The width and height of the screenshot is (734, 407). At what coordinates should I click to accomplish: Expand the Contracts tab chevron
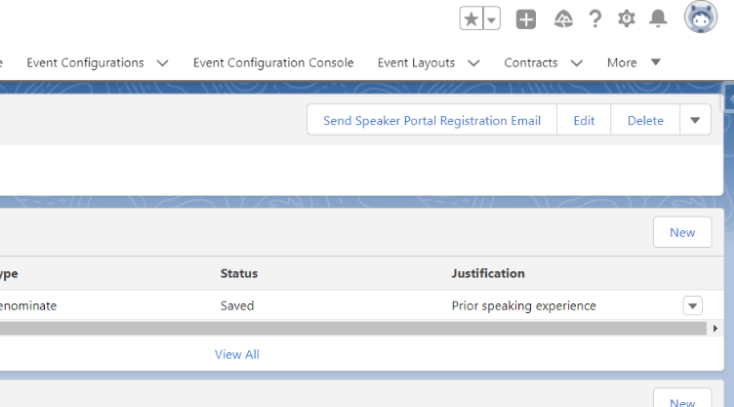point(576,63)
